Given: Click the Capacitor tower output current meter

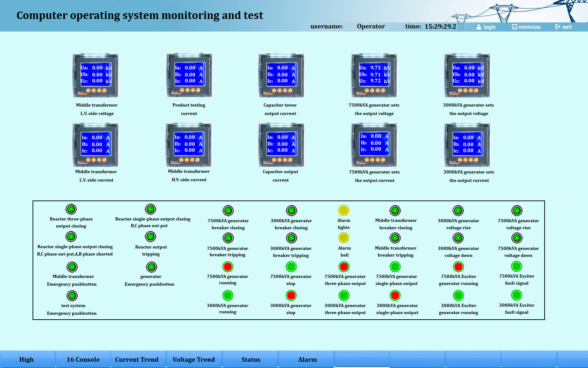Looking at the screenshot, I should pos(281,75).
